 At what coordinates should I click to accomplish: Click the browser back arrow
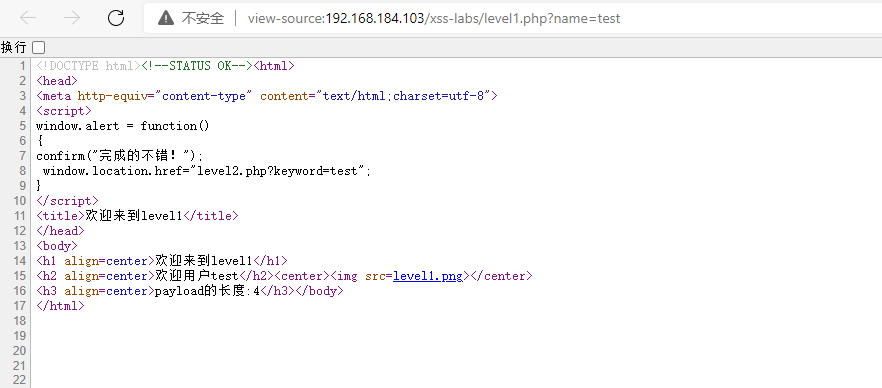coord(28,18)
